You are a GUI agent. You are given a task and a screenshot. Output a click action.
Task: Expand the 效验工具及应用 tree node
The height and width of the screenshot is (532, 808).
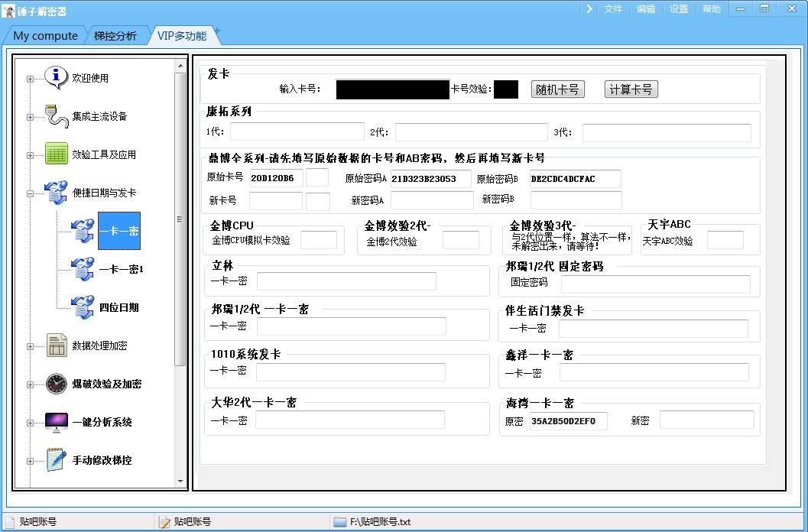30,155
